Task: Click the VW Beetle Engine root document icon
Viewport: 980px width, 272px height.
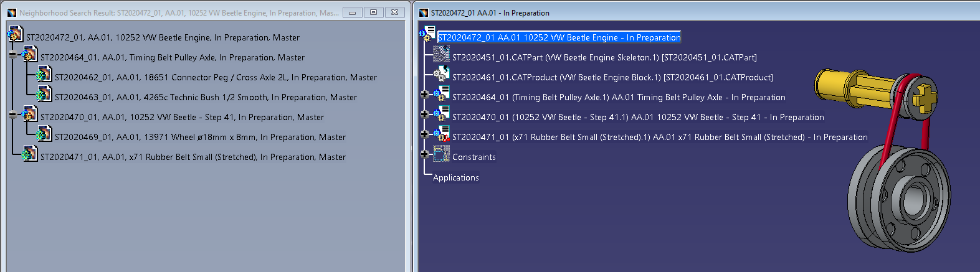Action: point(16,35)
